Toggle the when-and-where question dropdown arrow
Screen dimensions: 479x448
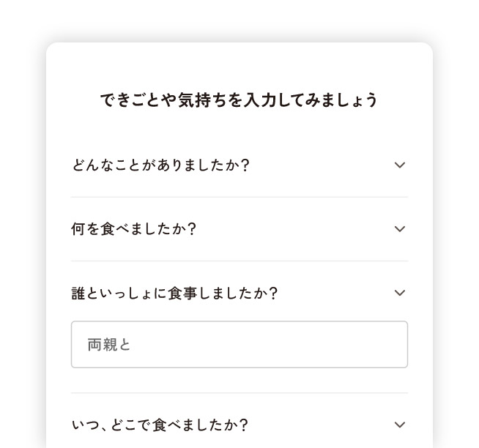pyautogui.click(x=400, y=425)
